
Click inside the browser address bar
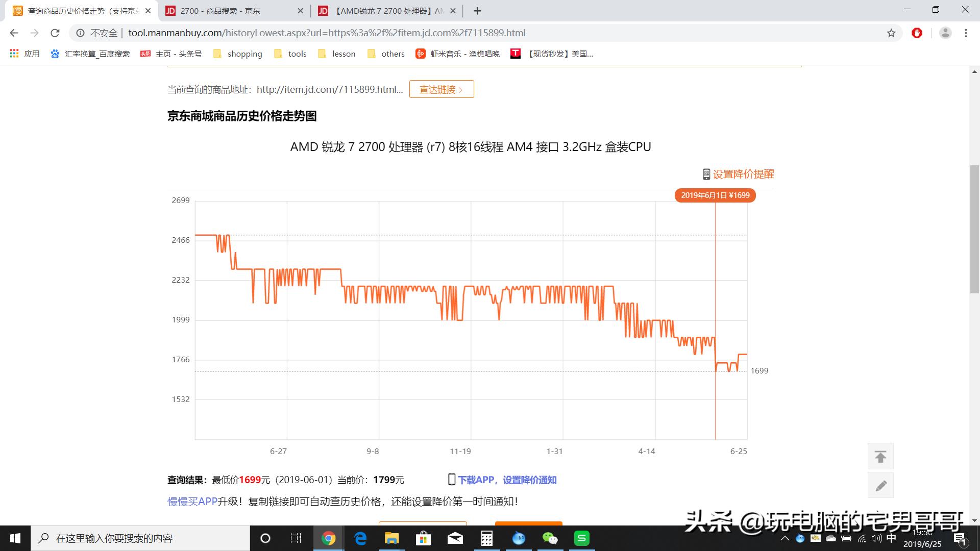tap(306, 33)
